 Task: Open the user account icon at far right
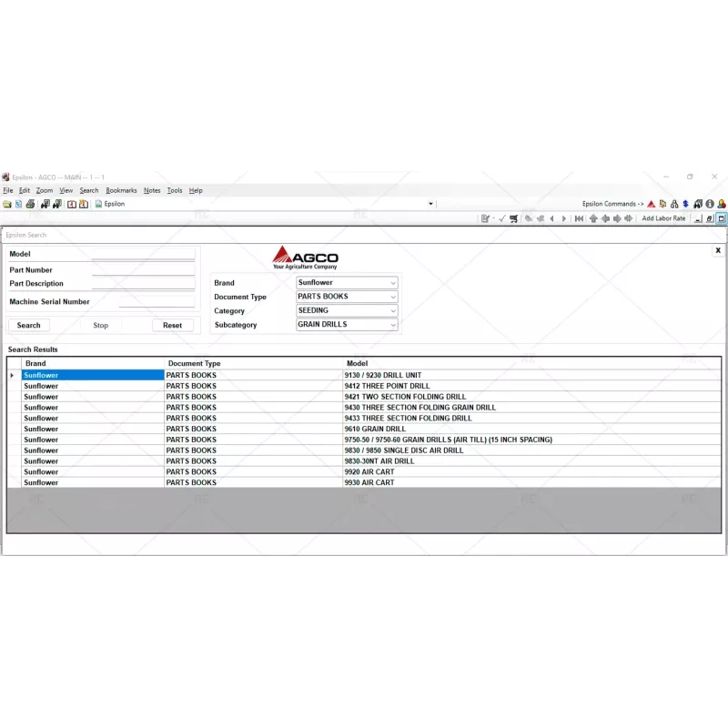click(x=721, y=204)
